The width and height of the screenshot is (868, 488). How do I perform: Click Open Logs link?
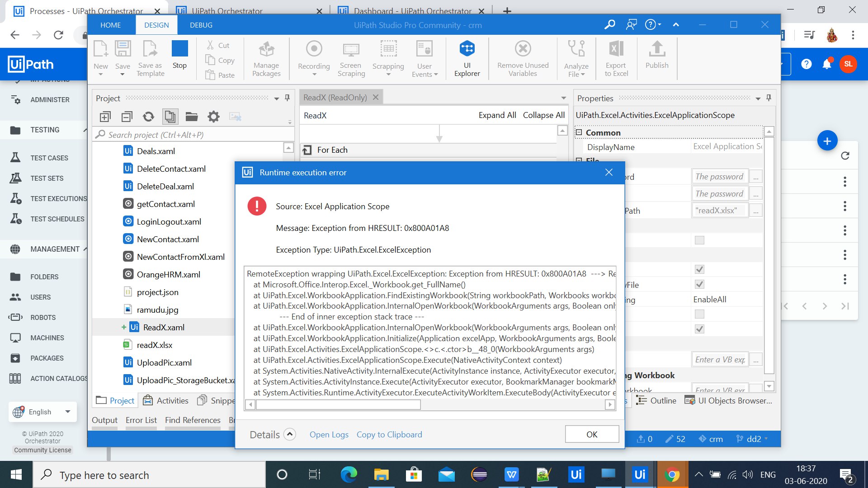pyautogui.click(x=329, y=434)
